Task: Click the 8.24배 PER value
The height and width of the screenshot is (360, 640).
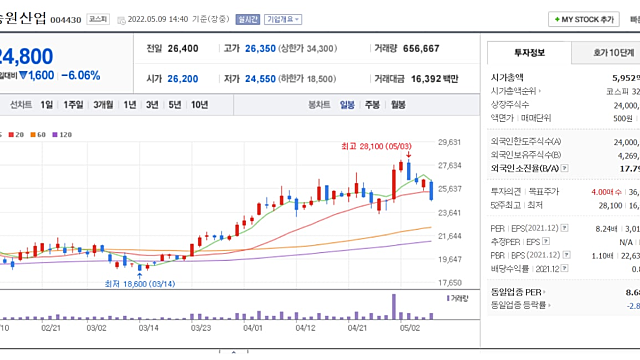Action: click(x=606, y=229)
